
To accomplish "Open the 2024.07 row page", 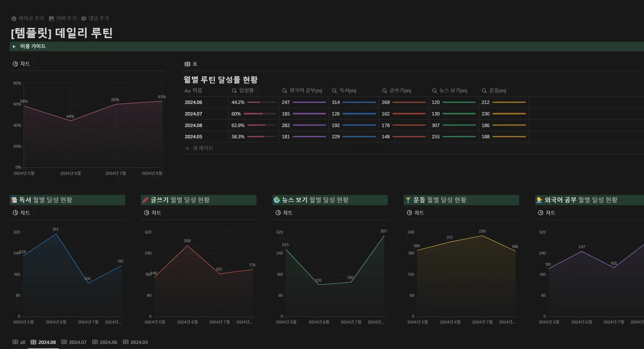I will [193, 114].
